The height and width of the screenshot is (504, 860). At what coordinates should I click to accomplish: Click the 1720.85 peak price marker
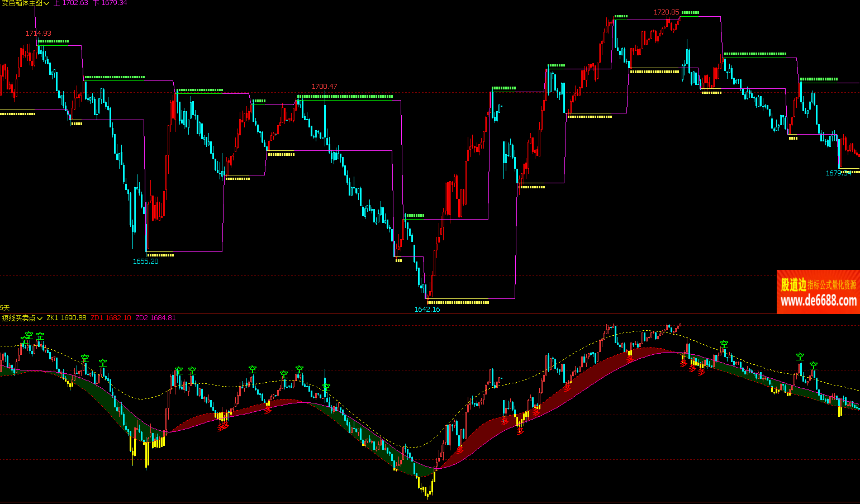[666, 12]
